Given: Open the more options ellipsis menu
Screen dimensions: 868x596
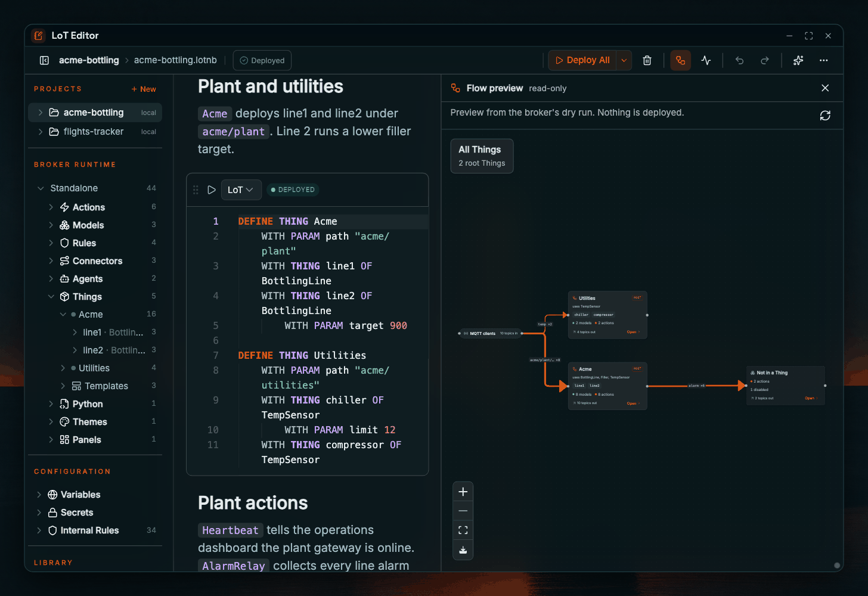Looking at the screenshot, I should point(823,60).
